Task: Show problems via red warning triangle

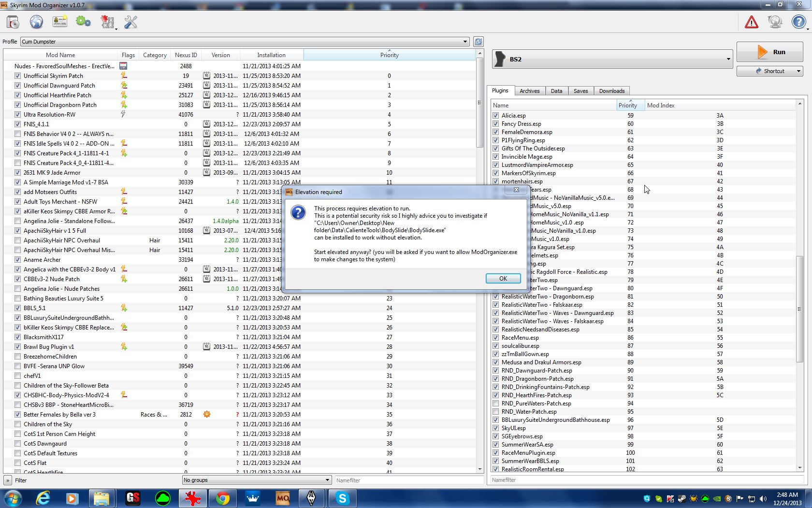Action: (752, 22)
